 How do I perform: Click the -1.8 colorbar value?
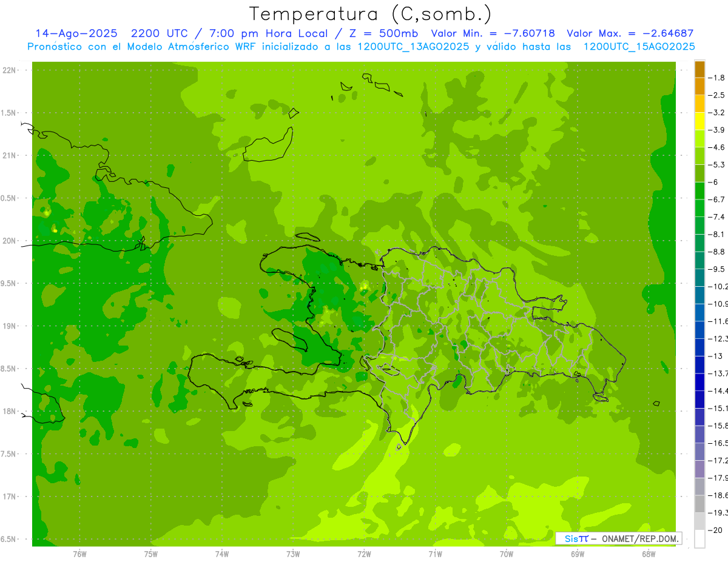point(716,78)
